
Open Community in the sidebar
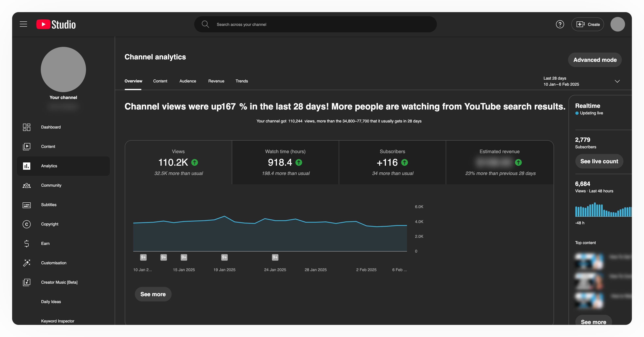(63, 185)
